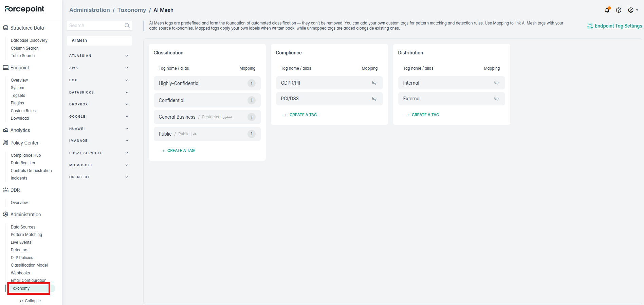Viewport: 644px width, 305px height.
Task: Open the help question mark icon
Action: click(x=619, y=10)
